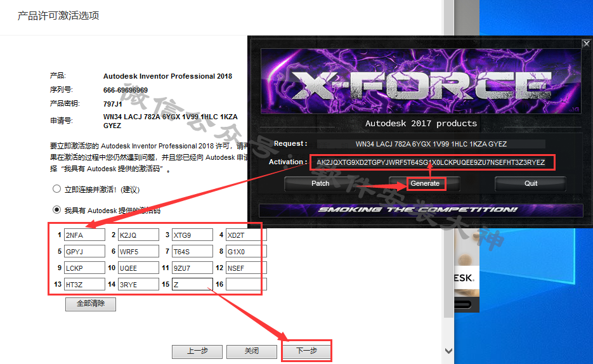Click activation code field 7 containing T64S
This screenshot has width=593, height=364.
[192, 251]
